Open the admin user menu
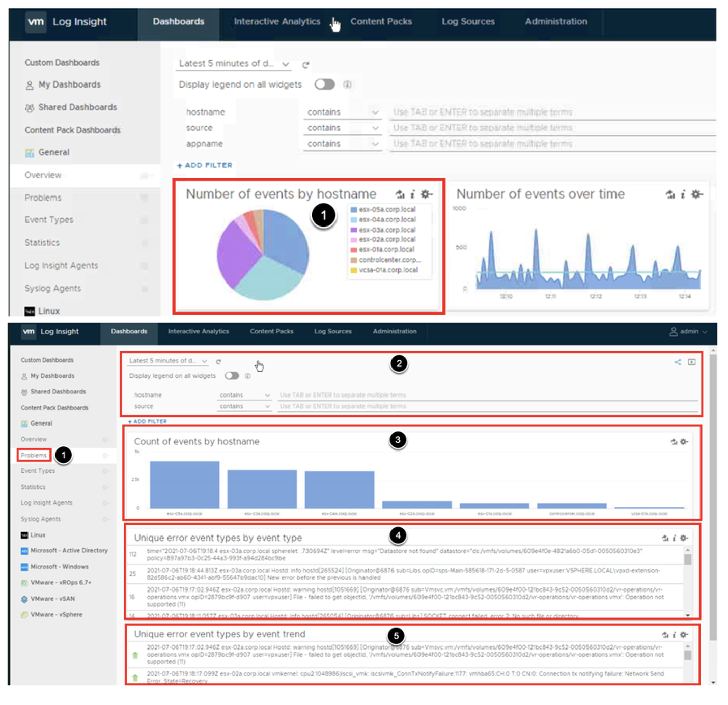The height and width of the screenshot is (705, 728). tap(688, 331)
